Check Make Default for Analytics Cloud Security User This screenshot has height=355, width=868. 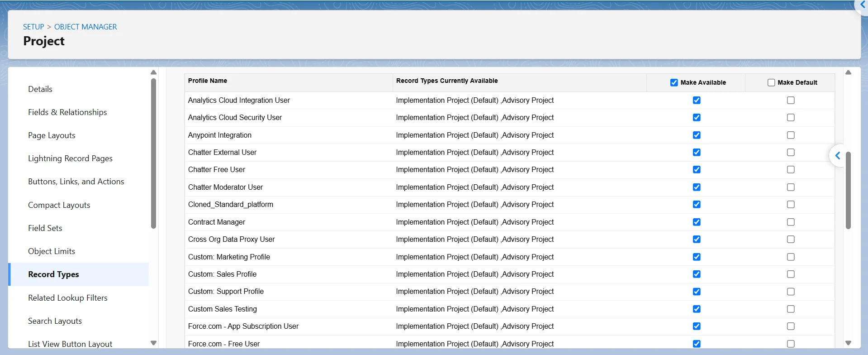(791, 117)
